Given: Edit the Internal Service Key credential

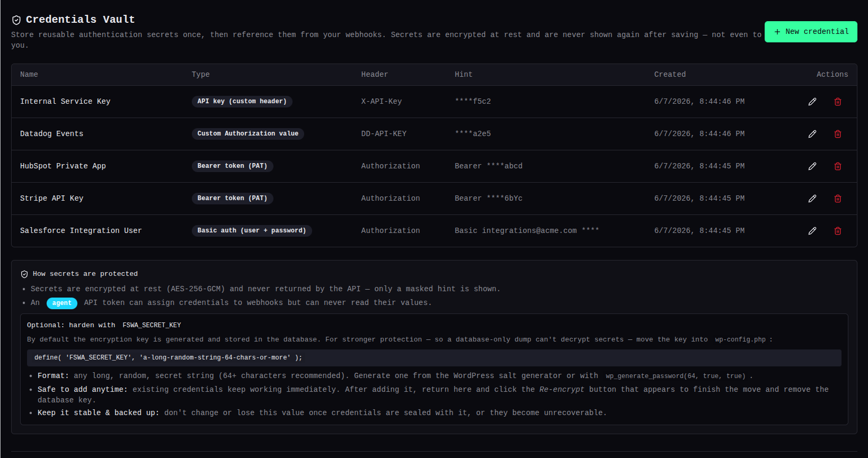Looking at the screenshot, I should [812, 102].
